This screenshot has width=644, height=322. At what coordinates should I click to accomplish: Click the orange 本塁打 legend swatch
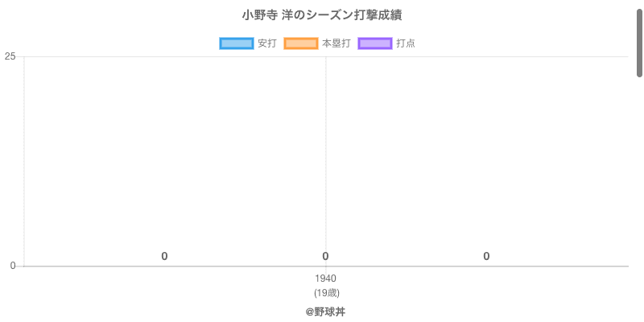301,43
